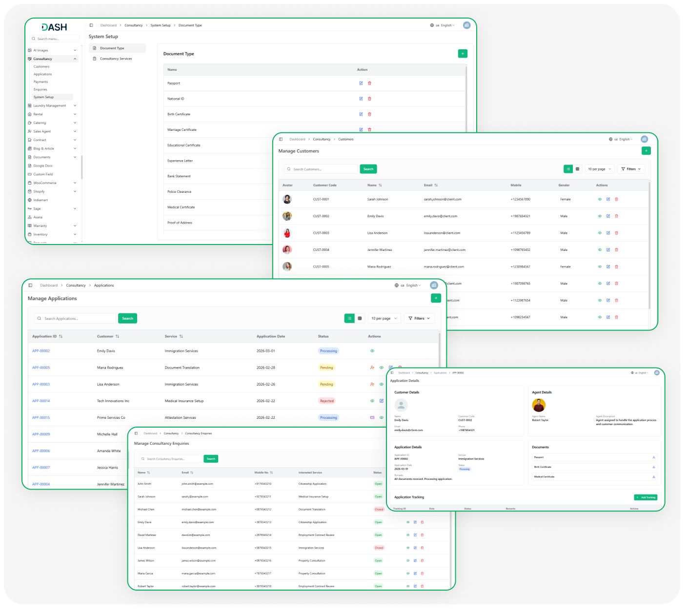Edit the Birth Certificate document type

[361, 114]
